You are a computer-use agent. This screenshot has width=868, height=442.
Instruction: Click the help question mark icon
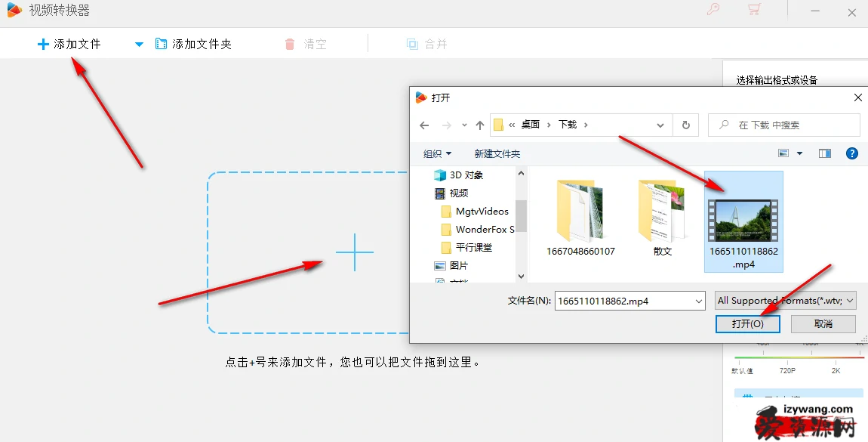[851, 153]
